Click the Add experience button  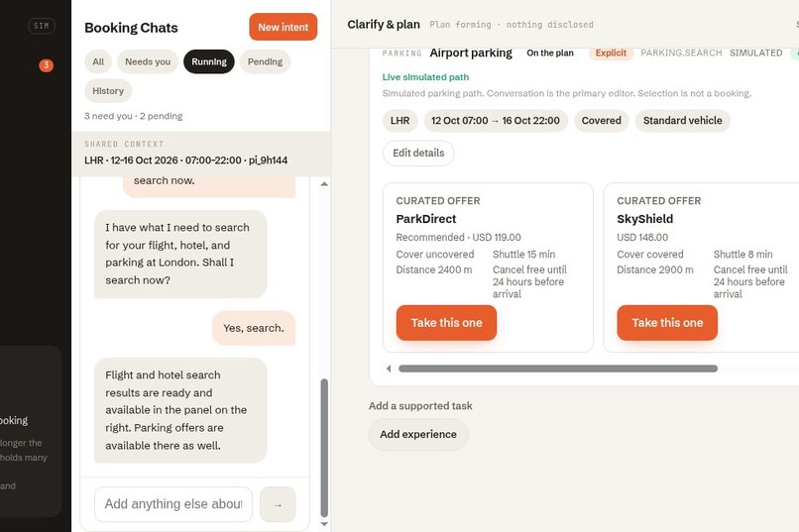[418, 434]
